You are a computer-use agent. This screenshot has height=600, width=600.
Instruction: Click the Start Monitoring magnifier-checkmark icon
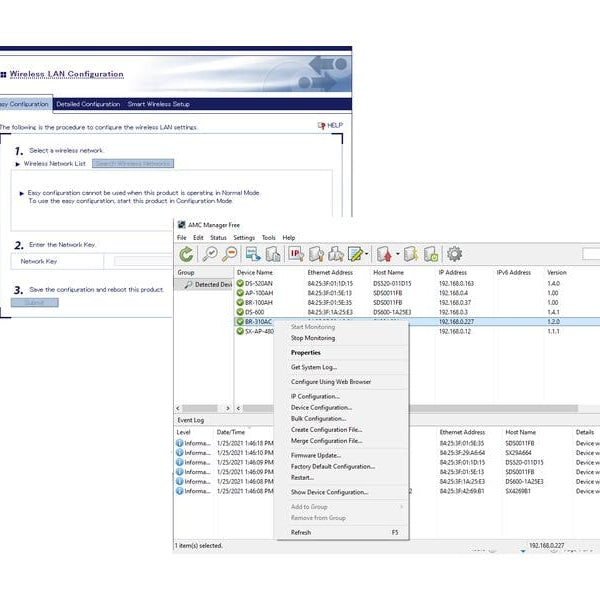tap(210, 254)
